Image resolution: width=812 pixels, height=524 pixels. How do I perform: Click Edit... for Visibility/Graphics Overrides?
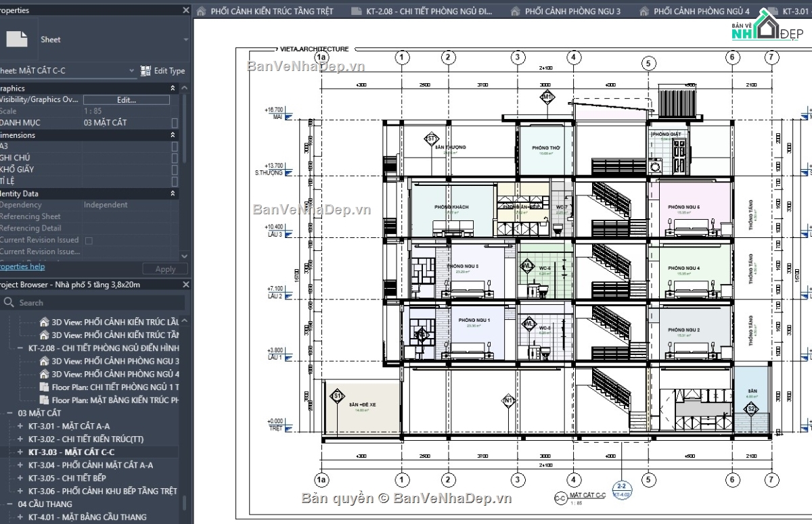tap(127, 99)
